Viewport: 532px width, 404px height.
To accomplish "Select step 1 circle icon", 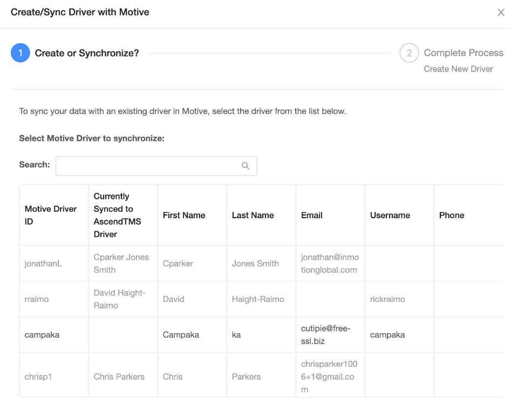I will (x=21, y=53).
